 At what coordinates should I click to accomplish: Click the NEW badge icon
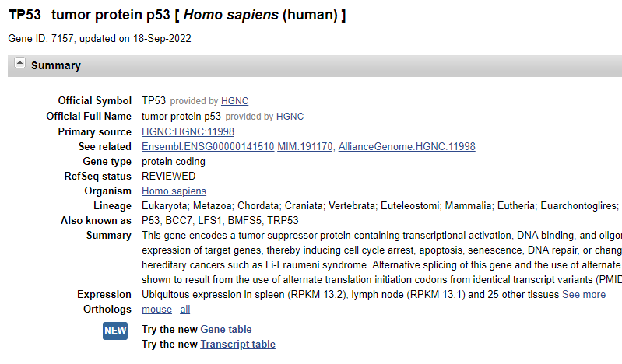click(x=115, y=331)
